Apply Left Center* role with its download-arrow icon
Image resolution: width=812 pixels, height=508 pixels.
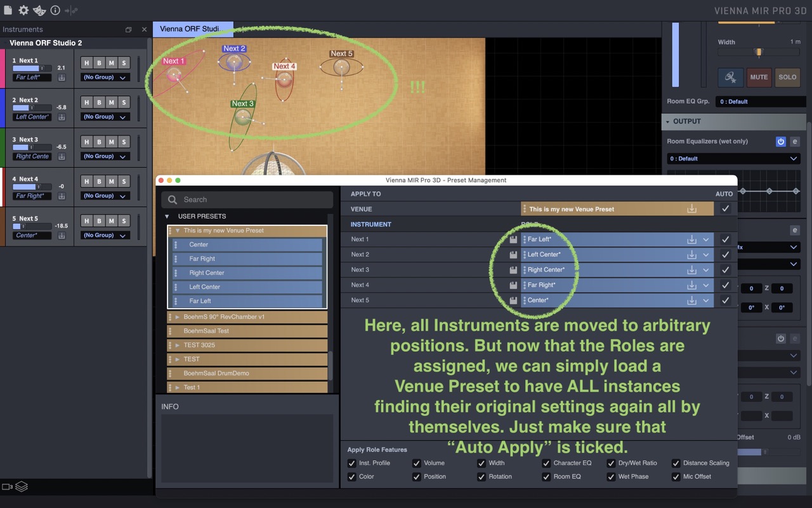pos(691,255)
